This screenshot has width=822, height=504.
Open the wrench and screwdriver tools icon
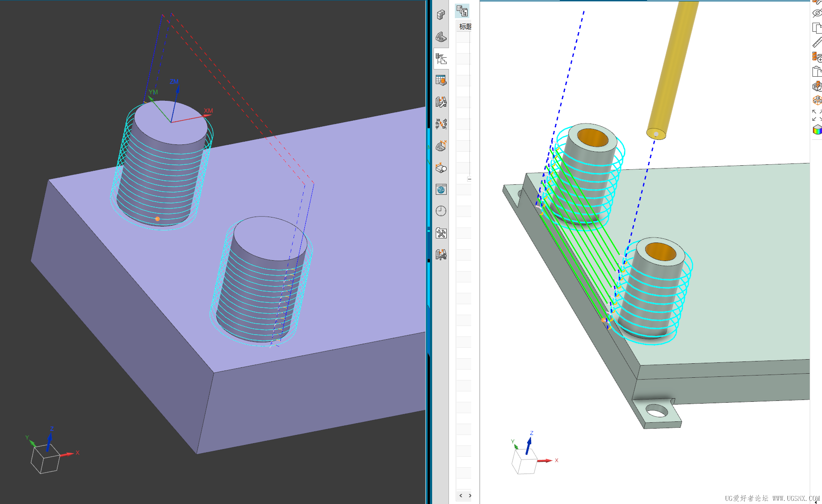click(441, 233)
